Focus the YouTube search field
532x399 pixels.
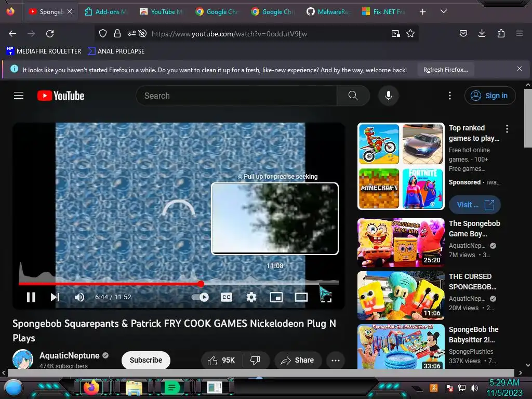tap(236, 96)
